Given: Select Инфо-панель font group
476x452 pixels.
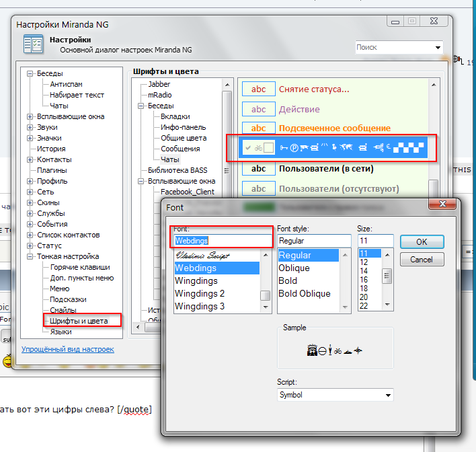Looking at the screenshot, I should coord(183,127).
